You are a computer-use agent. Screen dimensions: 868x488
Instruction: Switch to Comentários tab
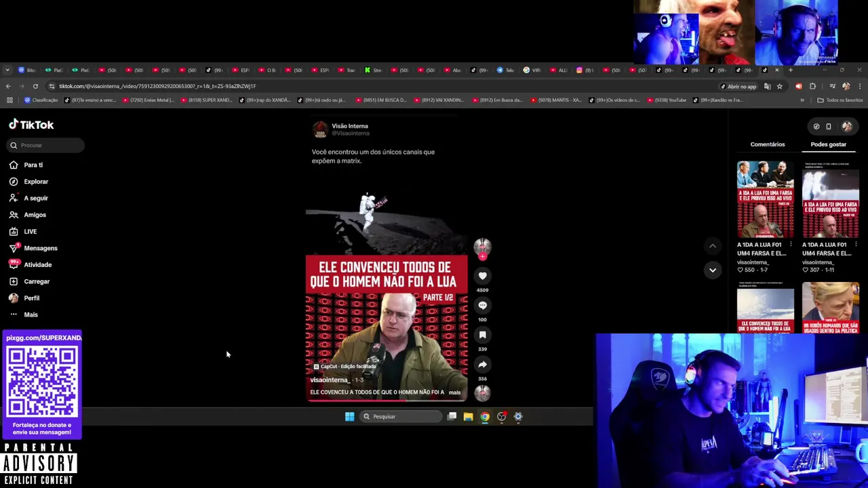(x=768, y=144)
